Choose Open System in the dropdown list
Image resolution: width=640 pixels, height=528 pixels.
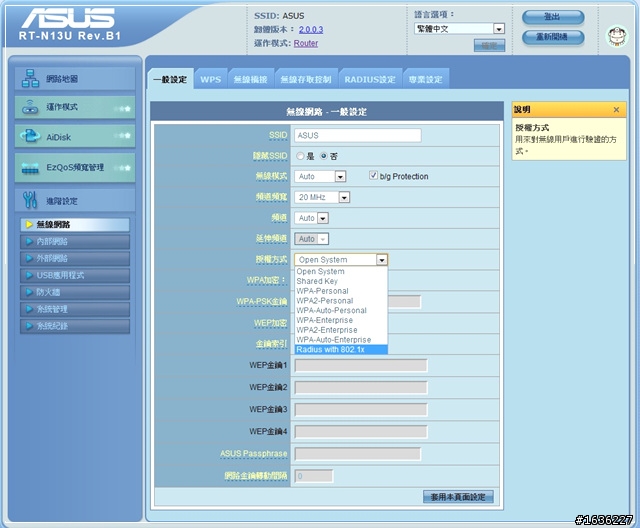coord(341,271)
